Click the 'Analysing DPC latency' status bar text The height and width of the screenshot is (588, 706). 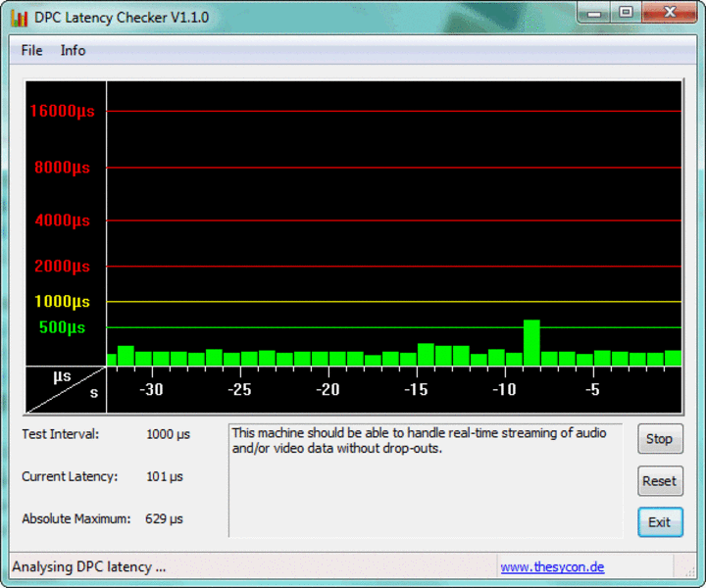click(88, 566)
